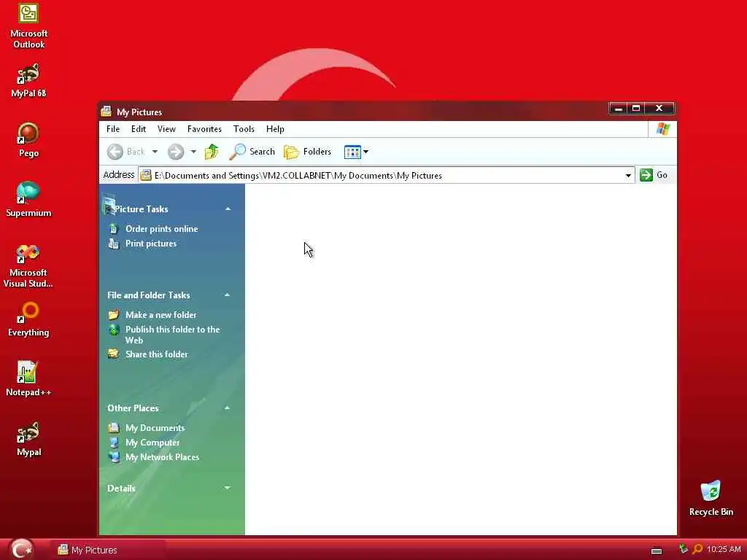The image size is (747, 560).
Task: Click Order prints online link
Action: click(x=161, y=229)
